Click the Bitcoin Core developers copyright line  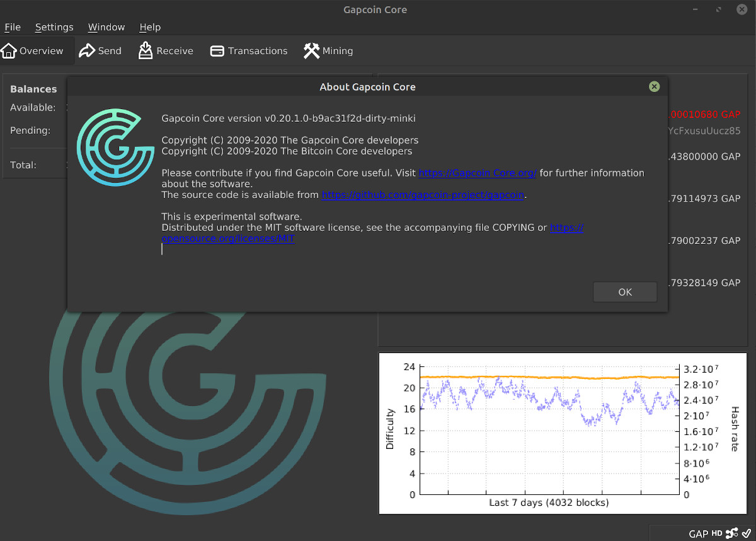(x=287, y=151)
